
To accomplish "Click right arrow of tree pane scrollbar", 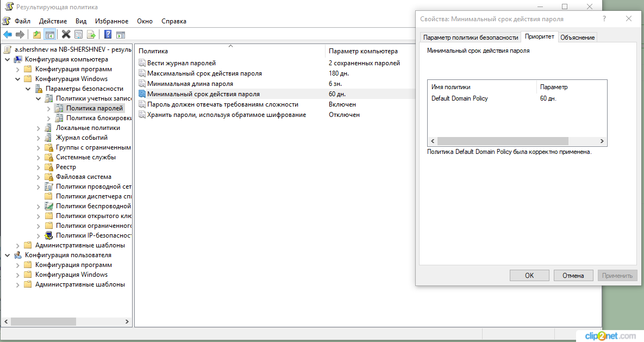I will pyautogui.click(x=127, y=321).
